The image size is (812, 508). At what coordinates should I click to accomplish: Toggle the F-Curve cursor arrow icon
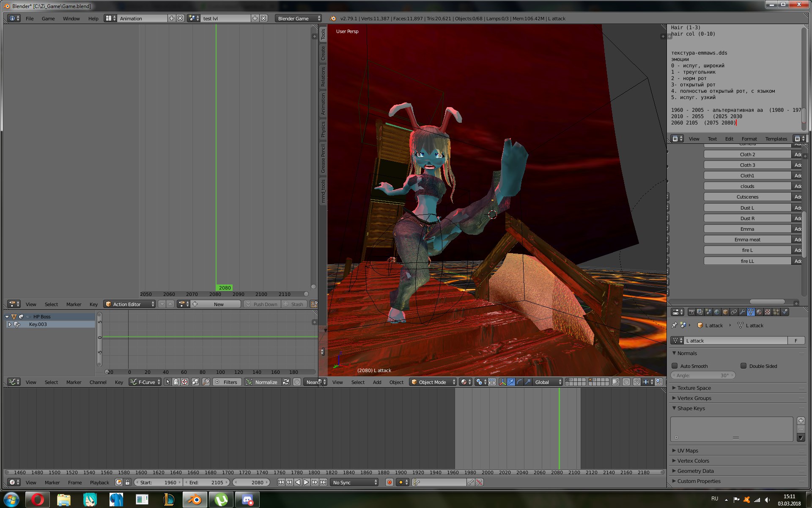168,382
